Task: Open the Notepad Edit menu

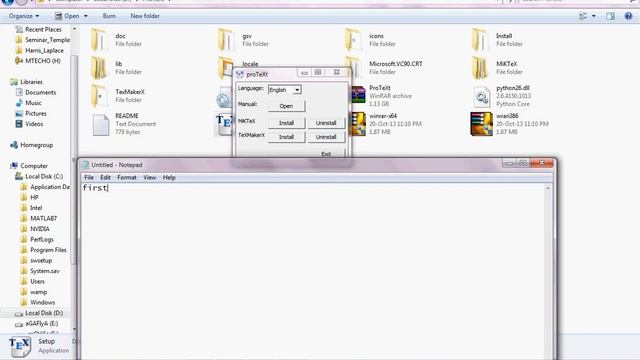Action: [105, 178]
